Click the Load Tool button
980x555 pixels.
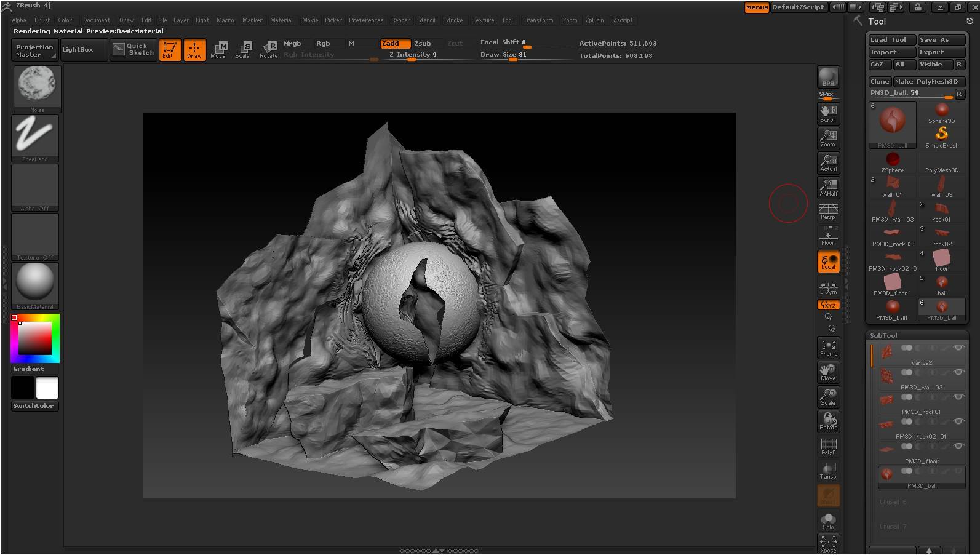click(891, 39)
